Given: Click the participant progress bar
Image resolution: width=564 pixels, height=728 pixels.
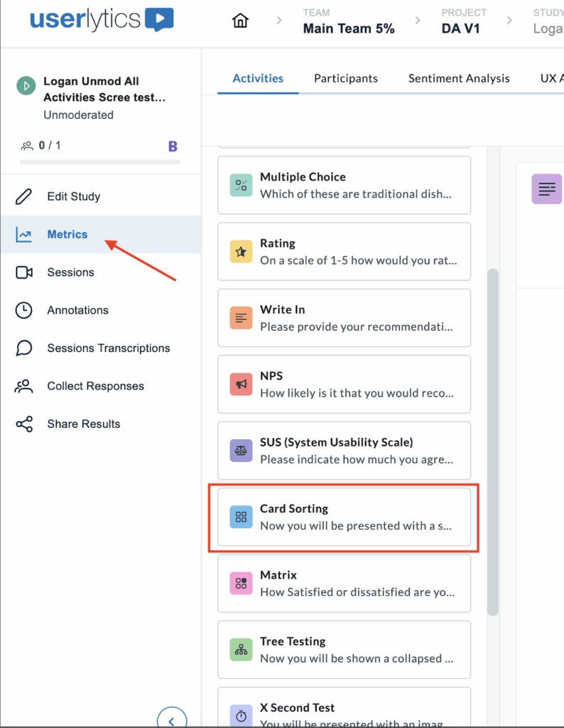Looking at the screenshot, I should [x=99, y=161].
